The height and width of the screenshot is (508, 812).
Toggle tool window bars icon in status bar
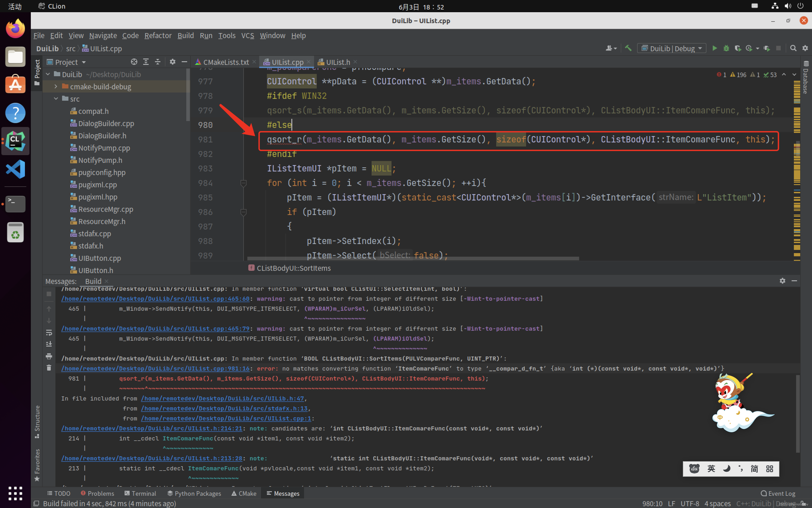click(36, 503)
